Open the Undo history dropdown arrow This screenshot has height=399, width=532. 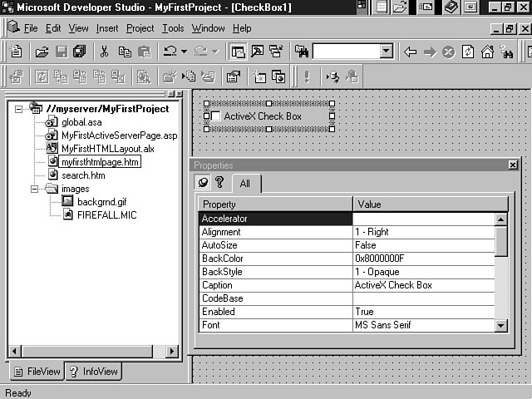click(183, 52)
